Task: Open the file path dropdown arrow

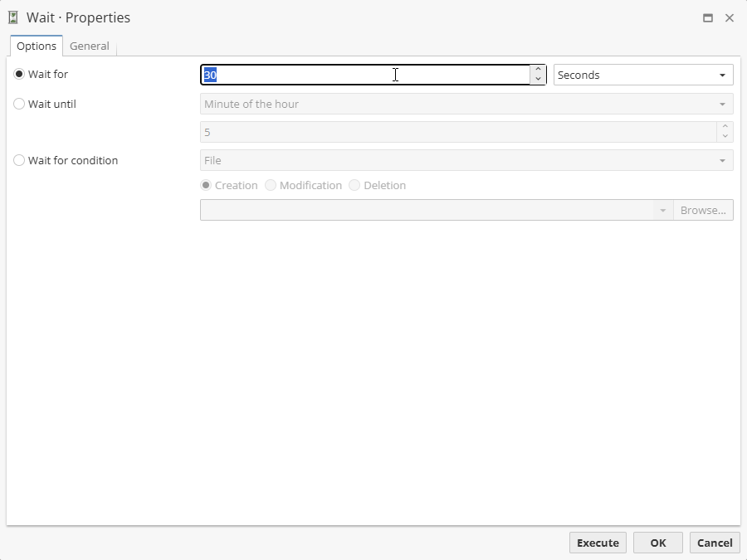Action: click(662, 210)
